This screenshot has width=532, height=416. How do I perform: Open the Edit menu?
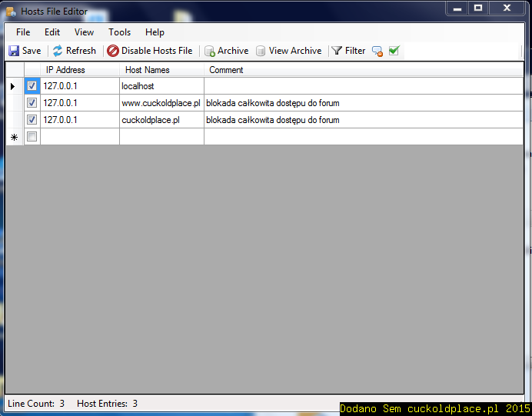click(x=52, y=32)
